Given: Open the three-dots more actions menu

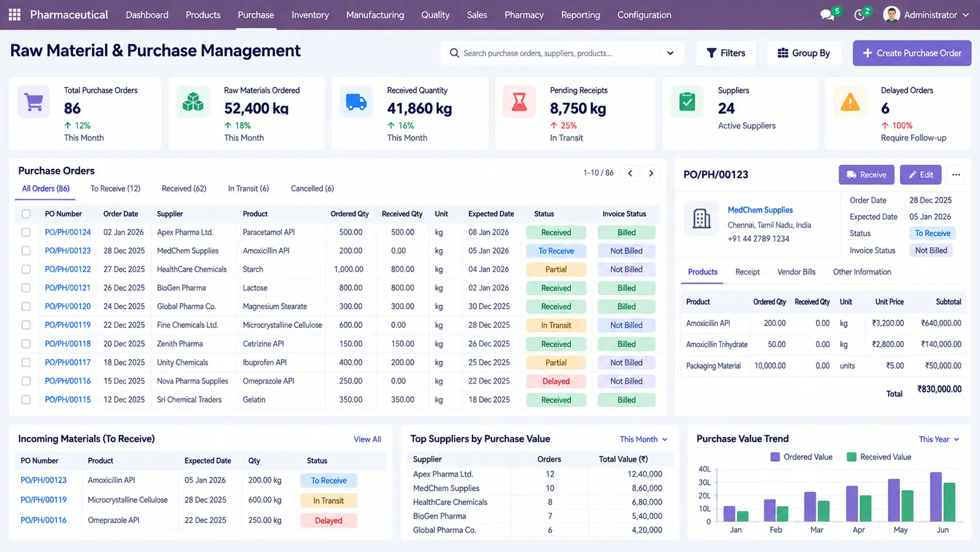Looking at the screenshot, I should pos(956,175).
